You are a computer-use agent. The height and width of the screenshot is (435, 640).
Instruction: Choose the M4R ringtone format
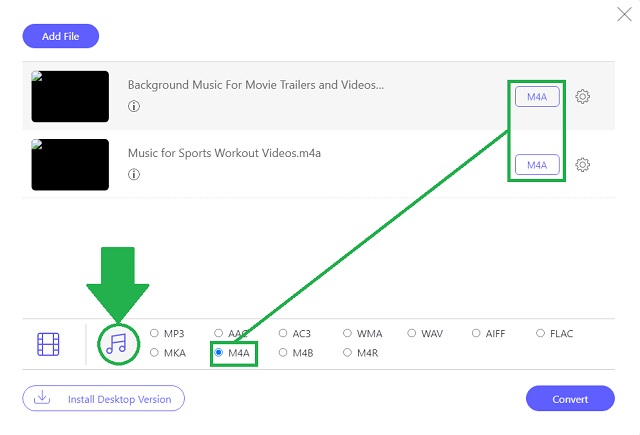[x=347, y=352]
